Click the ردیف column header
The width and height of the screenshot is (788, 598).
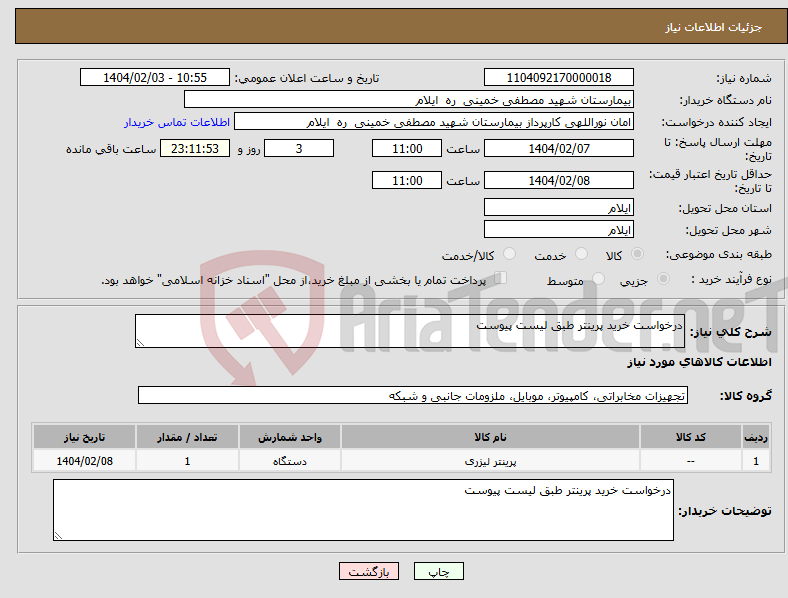coord(756,437)
